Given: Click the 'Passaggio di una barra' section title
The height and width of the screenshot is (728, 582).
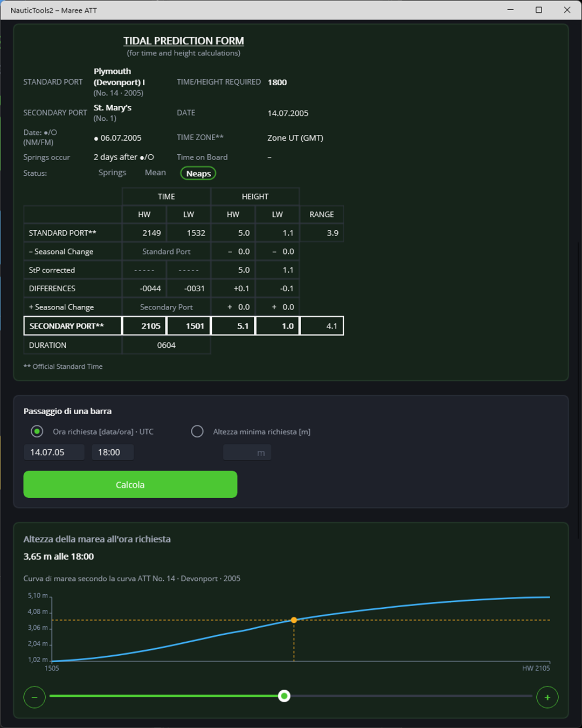Looking at the screenshot, I should tap(67, 411).
